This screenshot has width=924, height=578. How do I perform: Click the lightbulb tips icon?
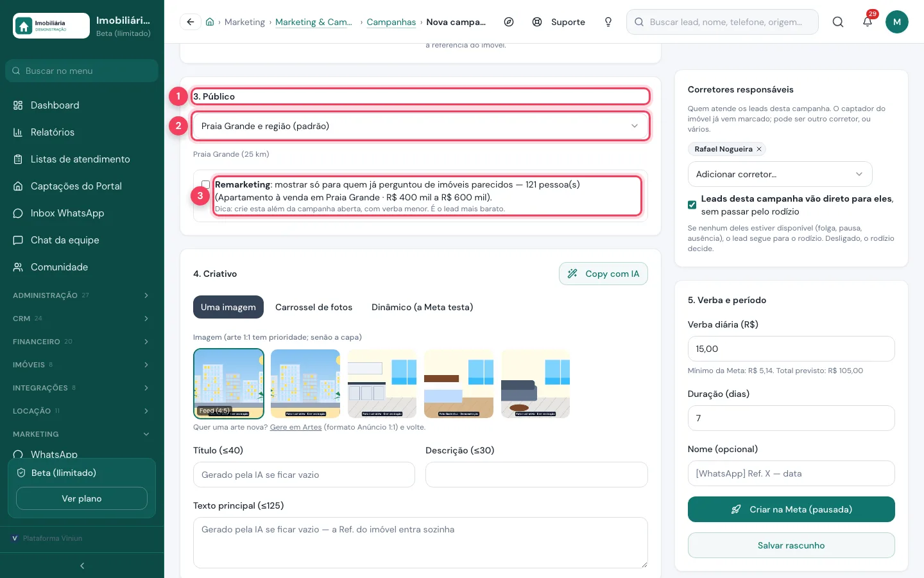click(608, 22)
